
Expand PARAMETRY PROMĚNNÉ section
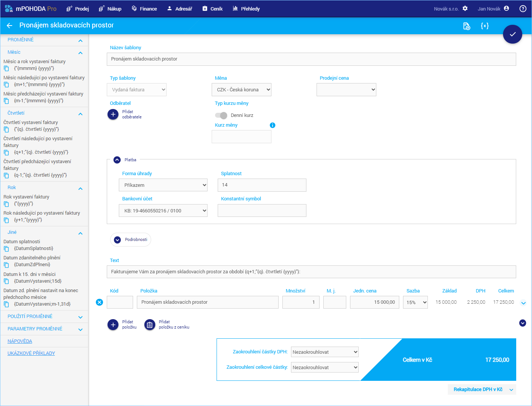pos(80,329)
